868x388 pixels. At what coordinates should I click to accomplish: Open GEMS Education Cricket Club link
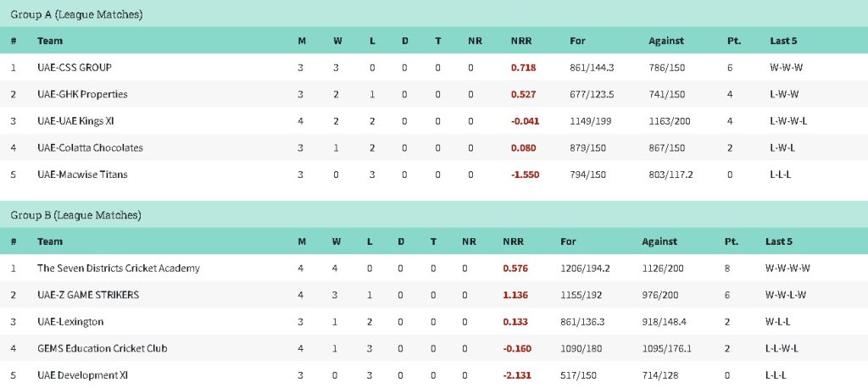[x=103, y=348]
